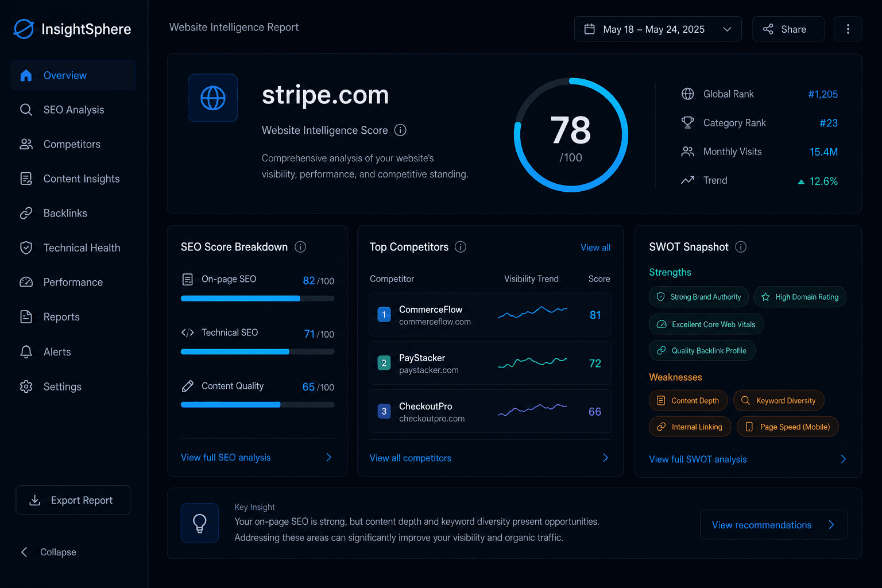Viewport: 882px width, 588px height.
Task: Click the Content Quality pencil icon
Action: point(187,386)
